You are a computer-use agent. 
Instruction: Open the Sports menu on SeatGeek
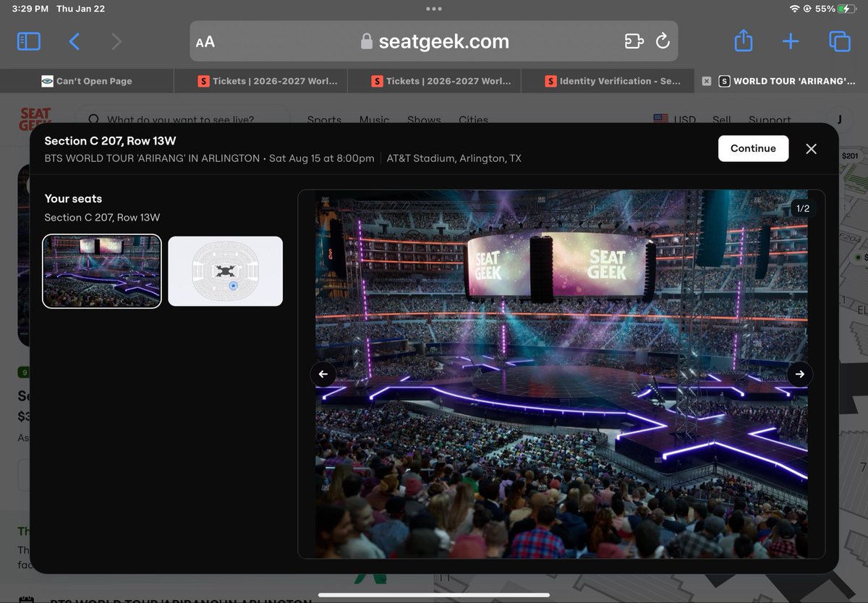(324, 120)
